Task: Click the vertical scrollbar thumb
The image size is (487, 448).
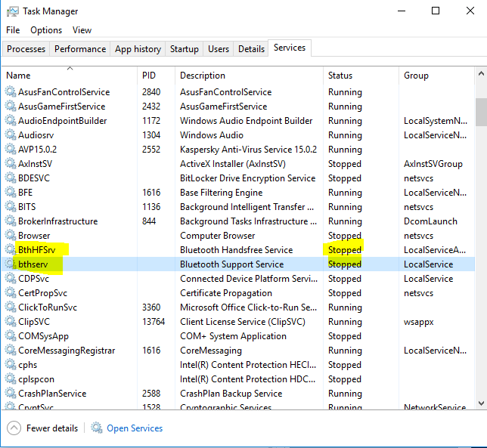Action: pyautogui.click(x=481, y=112)
